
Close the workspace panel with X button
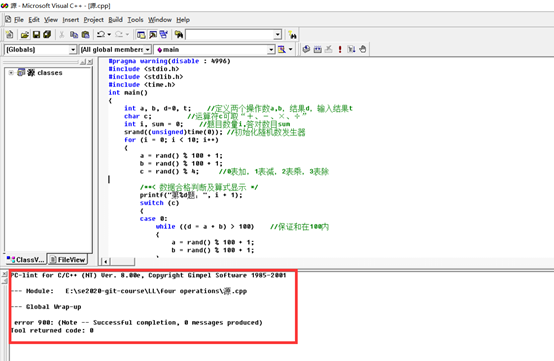(90, 62)
